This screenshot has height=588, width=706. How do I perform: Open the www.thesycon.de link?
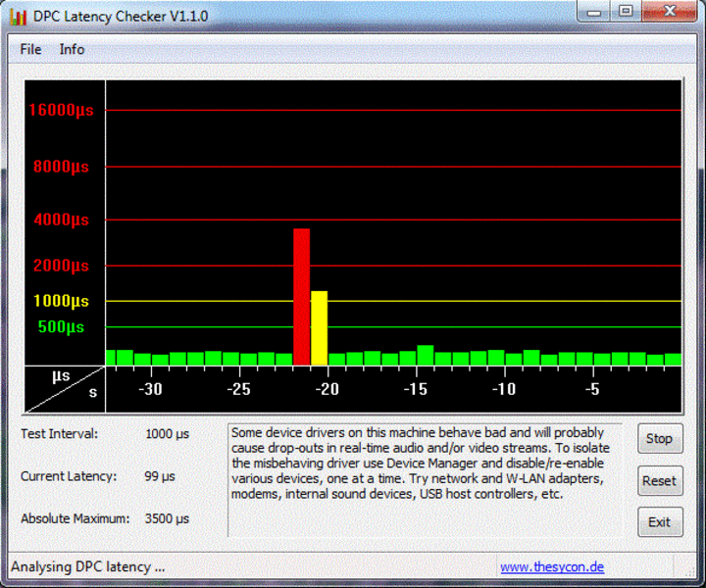coord(552,566)
